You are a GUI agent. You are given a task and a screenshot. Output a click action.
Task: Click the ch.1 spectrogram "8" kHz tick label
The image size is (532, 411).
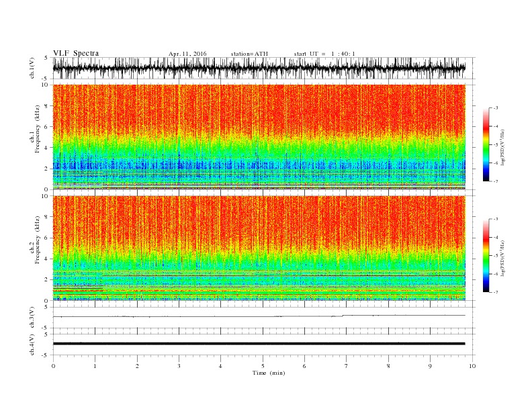(x=47, y=106)
